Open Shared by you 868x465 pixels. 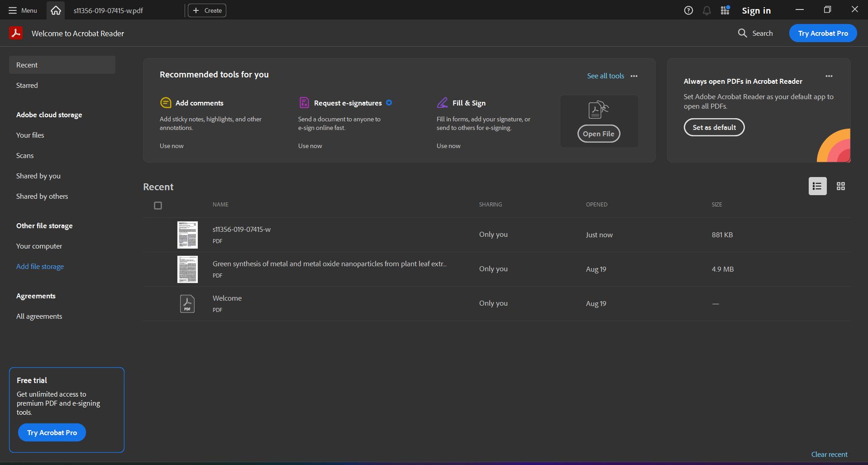pyautogui.click(x=38, y=176)
